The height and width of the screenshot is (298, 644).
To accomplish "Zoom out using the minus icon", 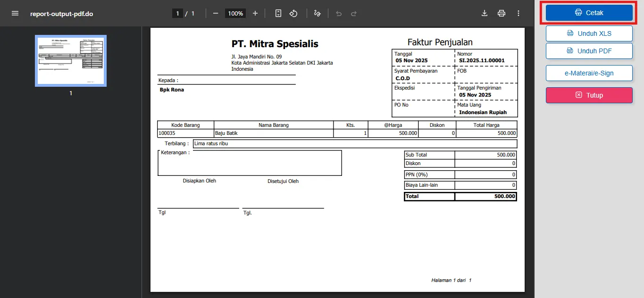I will click(x=216, y=13).
